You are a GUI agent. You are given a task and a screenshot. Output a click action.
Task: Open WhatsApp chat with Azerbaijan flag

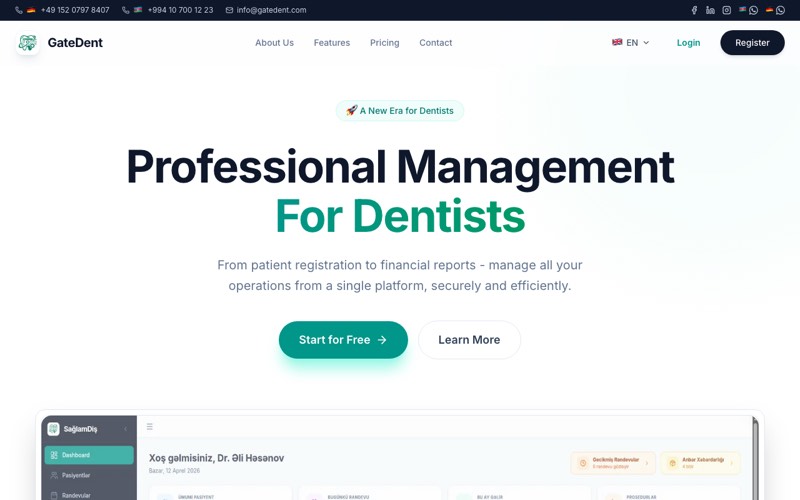click(748, 10)
